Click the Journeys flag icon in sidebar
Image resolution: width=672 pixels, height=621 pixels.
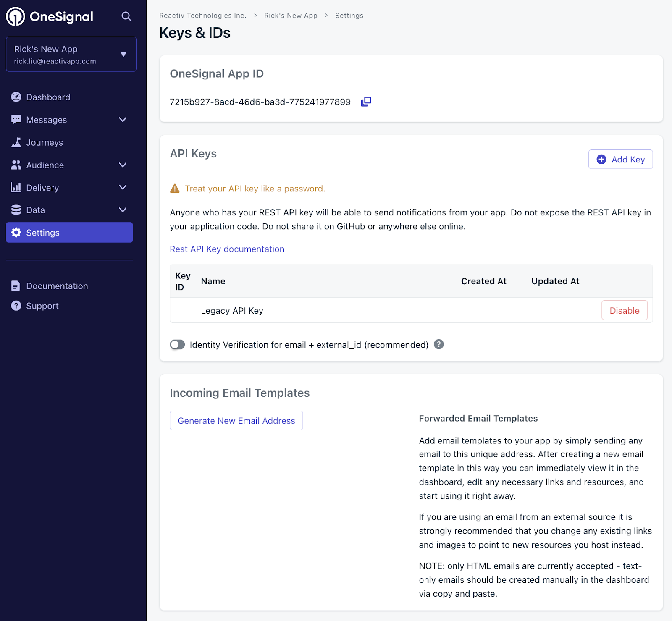16,142
